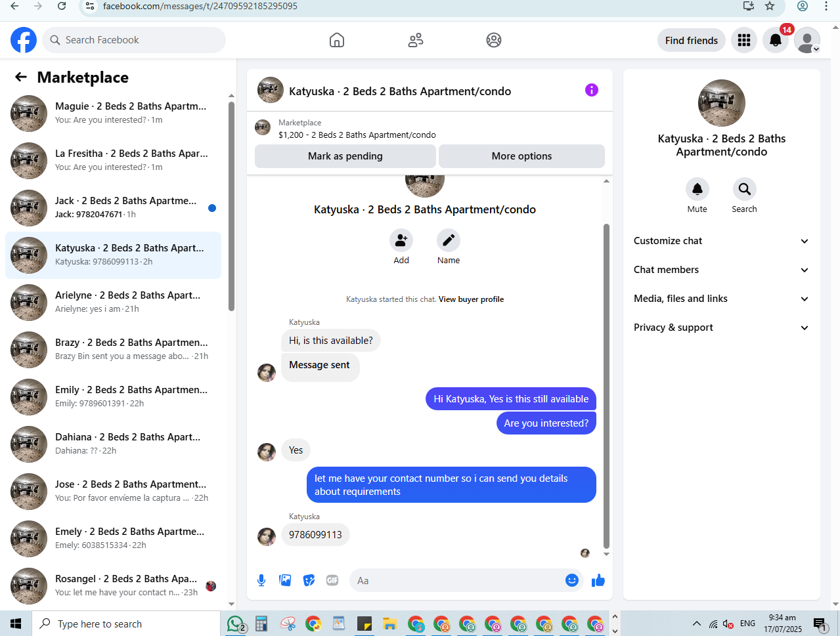Open La Fresitha conversation
The image size is (840, 636).
[x=113, y=161]
